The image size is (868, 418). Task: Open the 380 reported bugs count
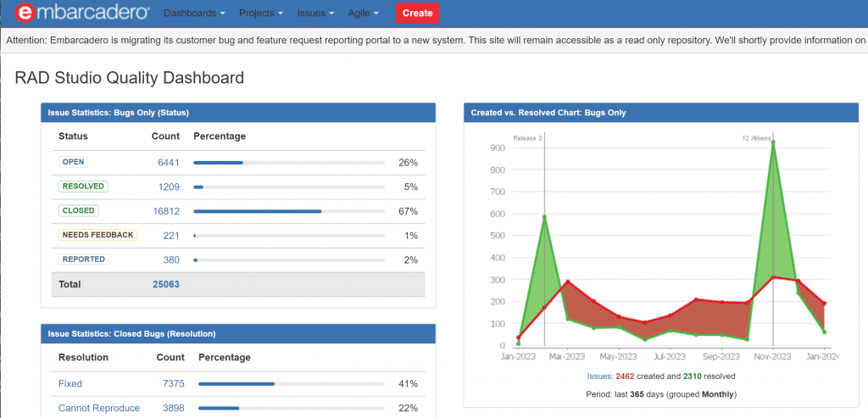(171, 260)
